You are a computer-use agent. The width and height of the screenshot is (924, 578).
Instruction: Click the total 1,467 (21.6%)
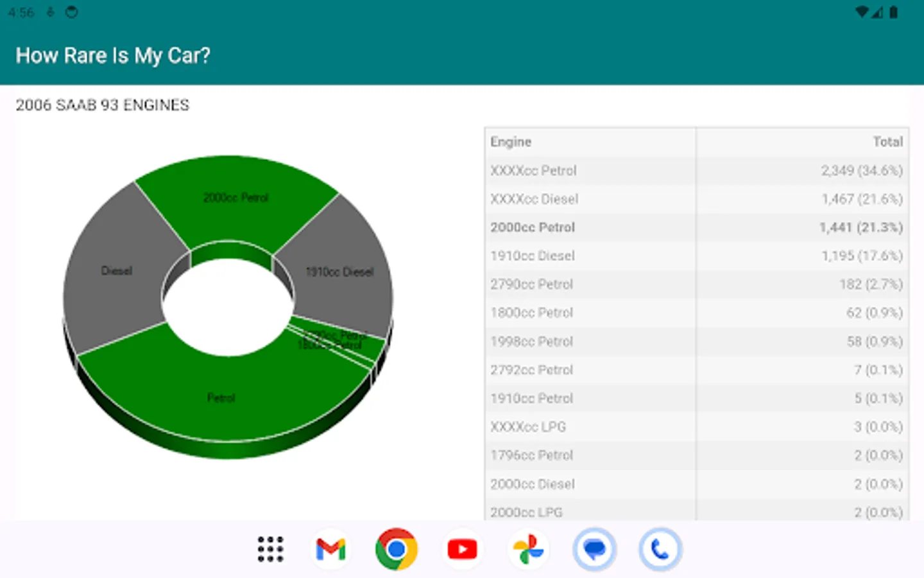(x=862, y=199)
